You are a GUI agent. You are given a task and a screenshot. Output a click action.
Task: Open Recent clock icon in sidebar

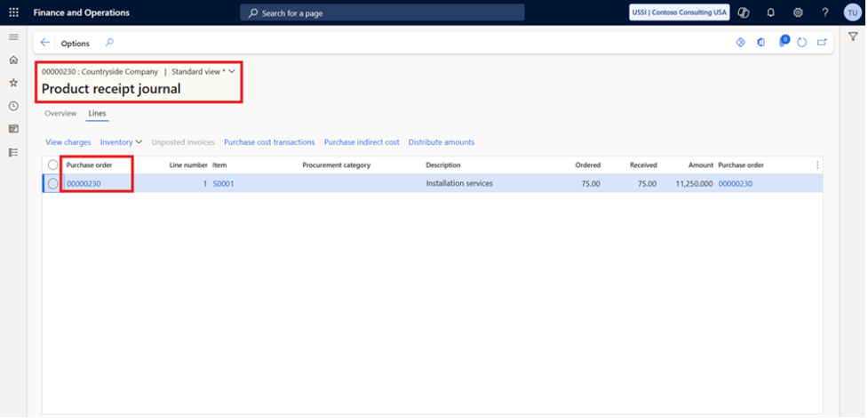pyautogui.click(x=14, y=106)
